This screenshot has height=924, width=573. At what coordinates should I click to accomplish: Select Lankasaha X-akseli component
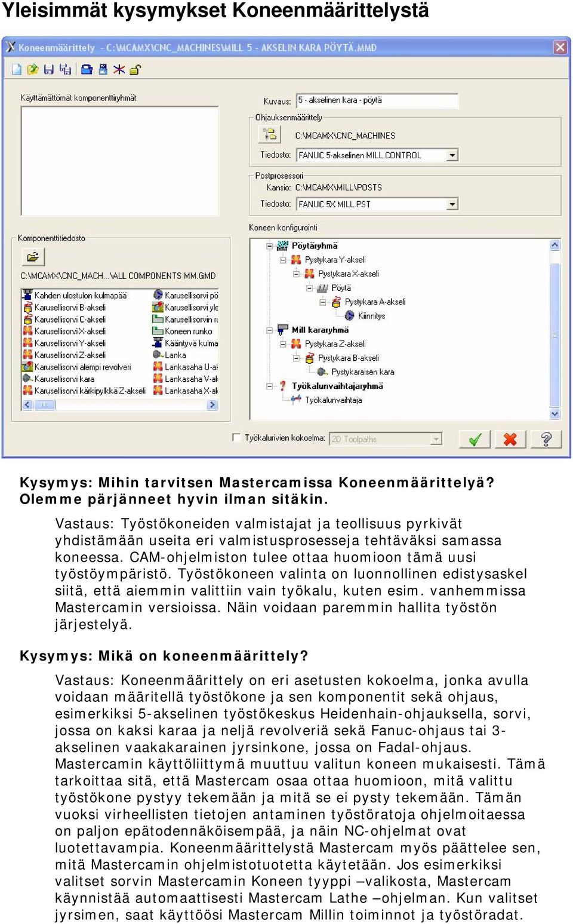(x=186, y=391)
